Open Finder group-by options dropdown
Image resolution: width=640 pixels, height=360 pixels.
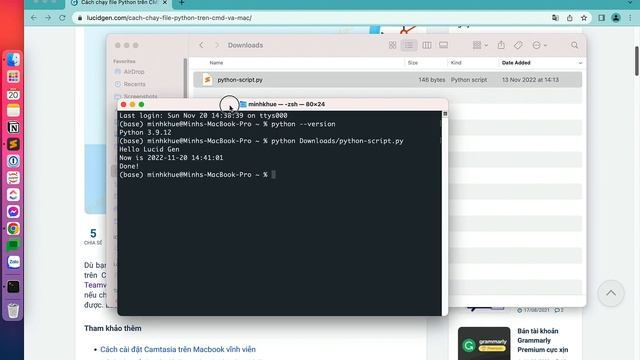click(x=480, y=45)
